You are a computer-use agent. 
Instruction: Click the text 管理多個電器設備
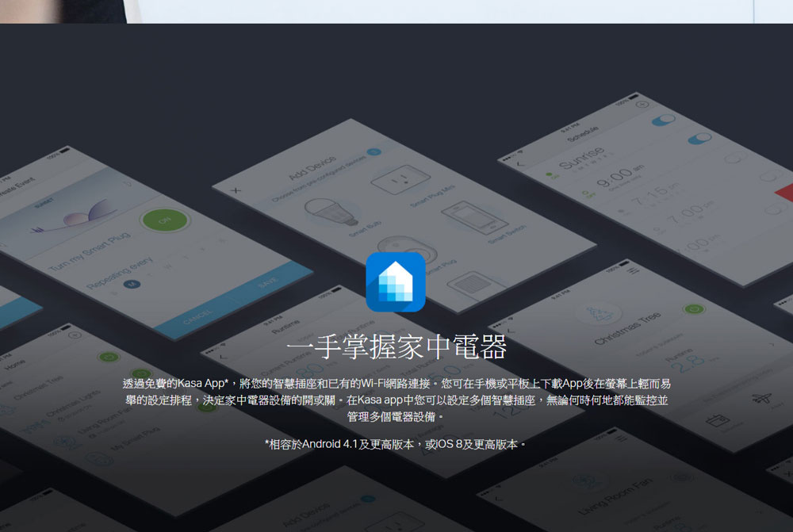(x=394, y=417)
